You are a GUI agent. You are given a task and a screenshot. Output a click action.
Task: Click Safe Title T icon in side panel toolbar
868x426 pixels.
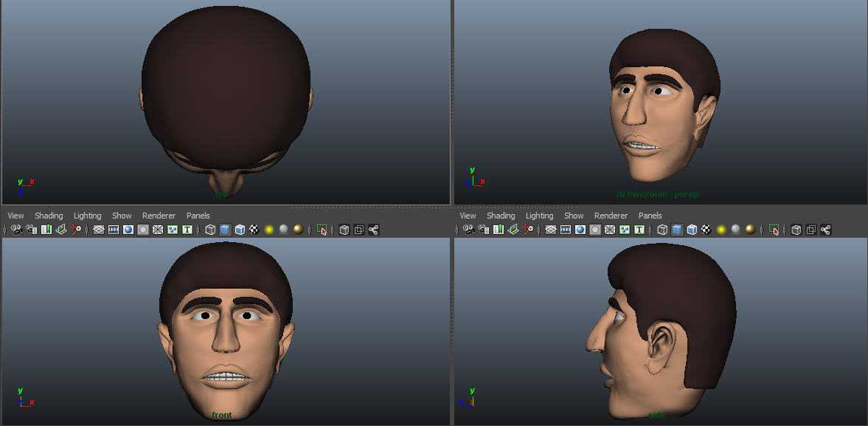pyautogui.click(x=639, y=230)
